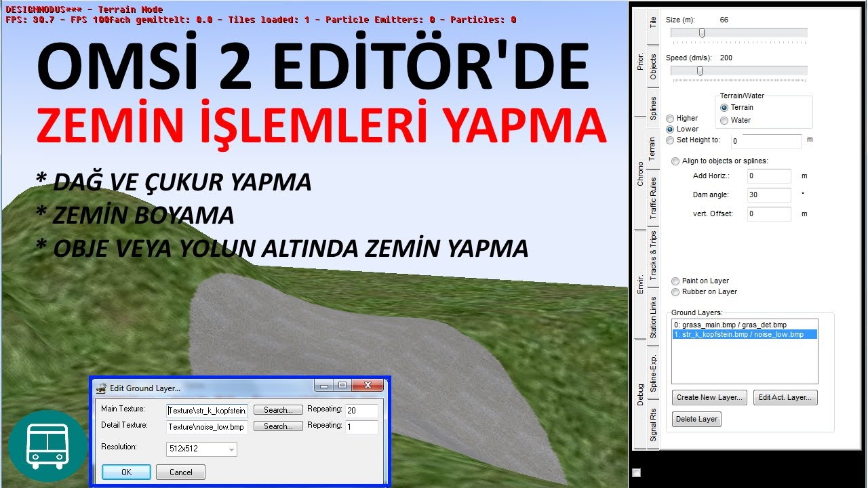The width and height of the screenshot is (868, 488).
Task: Select Paint on Layer
Action: click(700, 281)
